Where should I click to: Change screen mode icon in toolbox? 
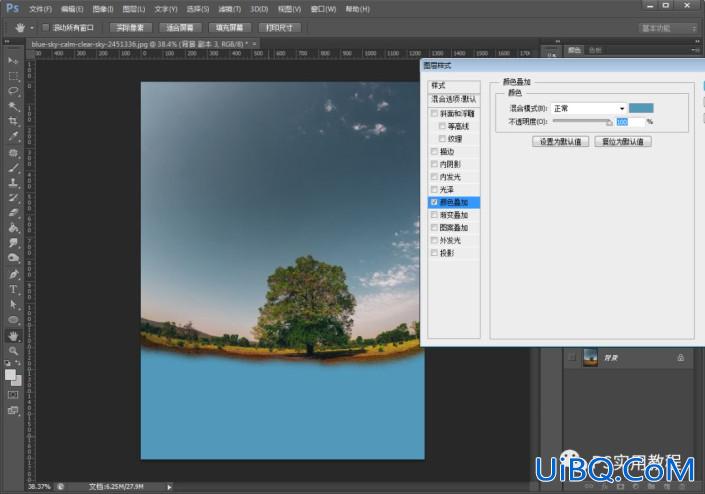click(x=13, y=410)
